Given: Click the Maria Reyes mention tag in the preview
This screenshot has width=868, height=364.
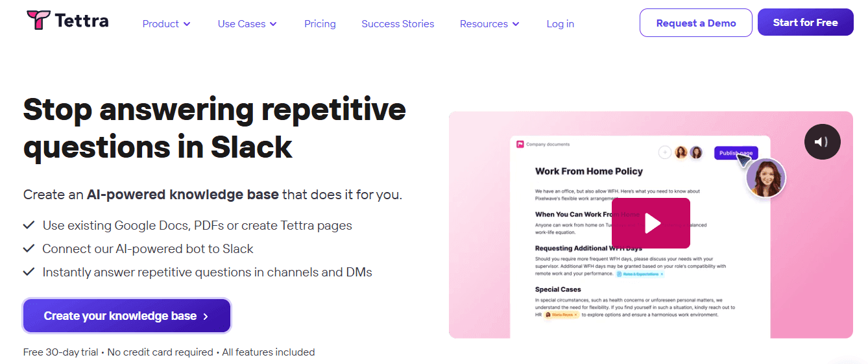Looking at the screenshot, I should tap(561, 315).
